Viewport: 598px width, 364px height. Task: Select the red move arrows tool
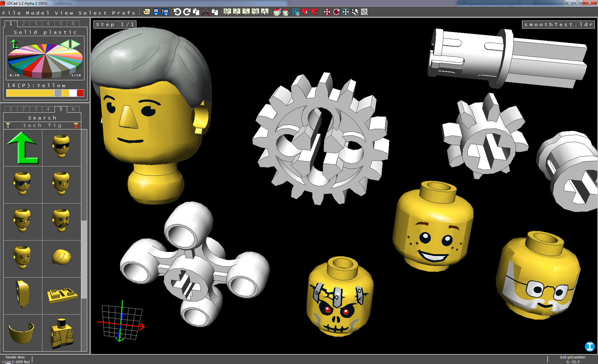pyautogui.click(x=327, y=12)
